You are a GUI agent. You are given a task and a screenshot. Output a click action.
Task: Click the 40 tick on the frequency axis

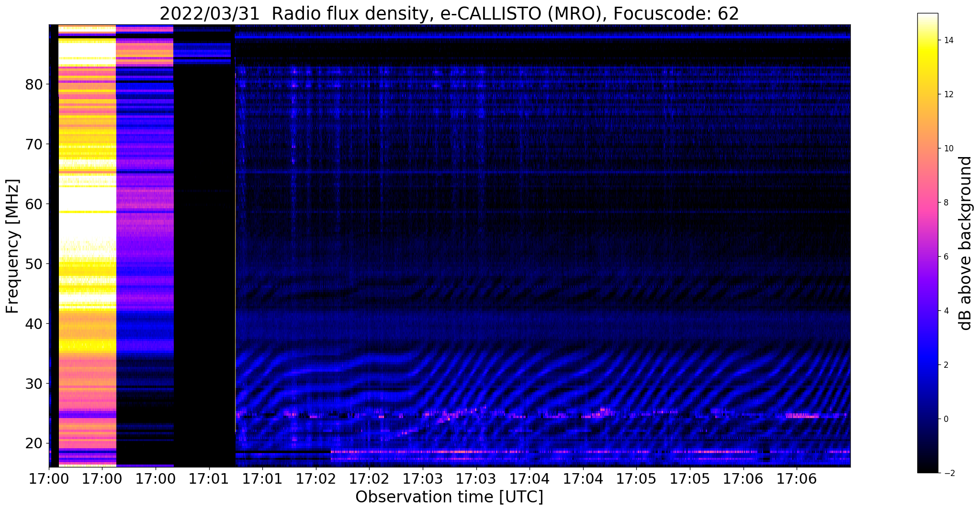point(34,324)
